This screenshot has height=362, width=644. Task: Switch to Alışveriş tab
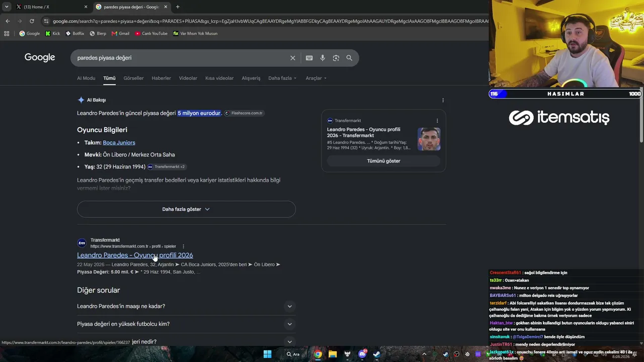pyautogui.click(x=251, y=78)
